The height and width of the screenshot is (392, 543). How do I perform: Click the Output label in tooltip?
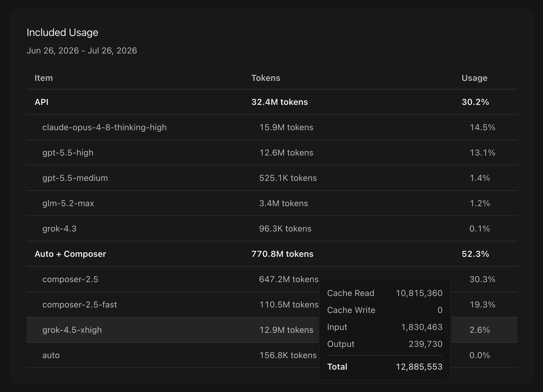[341, 344]
